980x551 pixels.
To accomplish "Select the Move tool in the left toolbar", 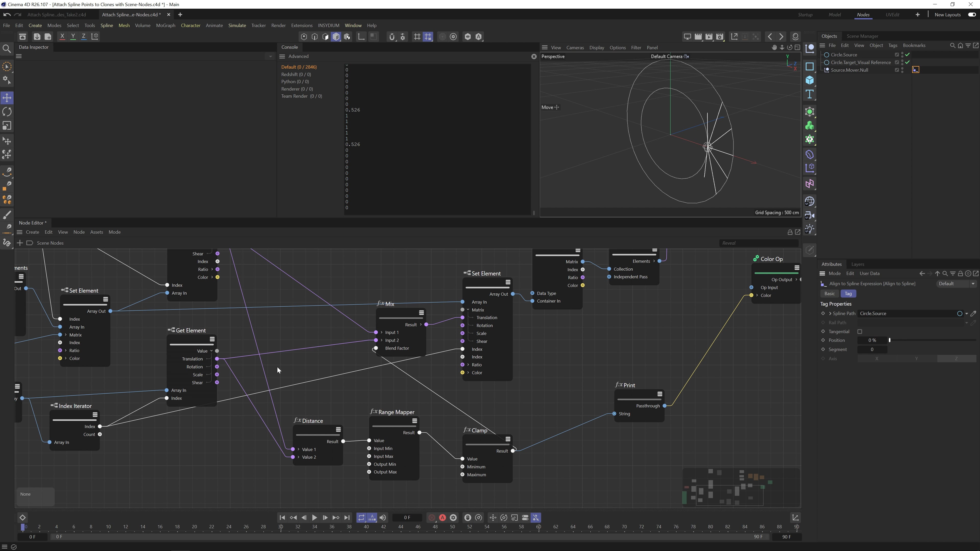I will pos(7,98).
